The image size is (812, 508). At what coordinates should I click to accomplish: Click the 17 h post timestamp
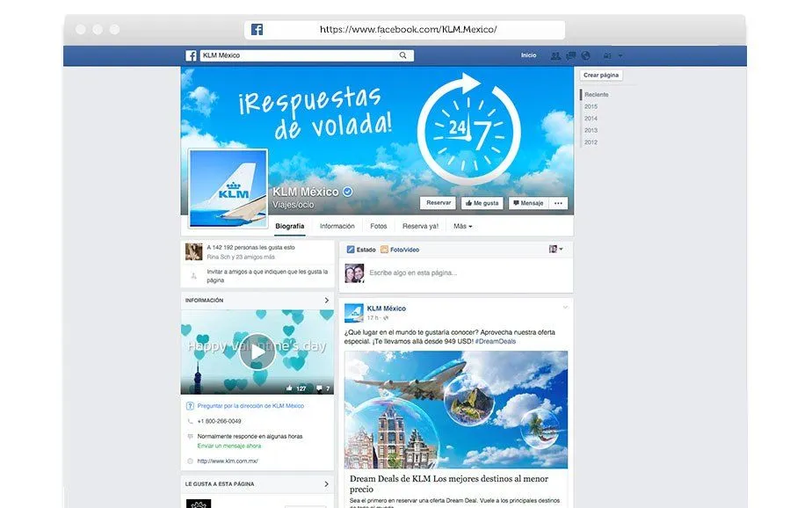tap(373, 318)
